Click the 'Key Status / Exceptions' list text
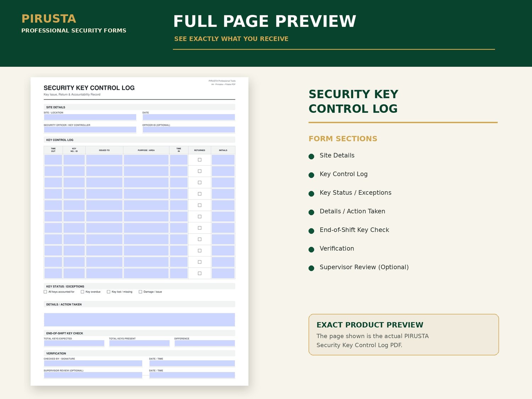The height and width of the screenshot is (399, 532). pos(355,193)
